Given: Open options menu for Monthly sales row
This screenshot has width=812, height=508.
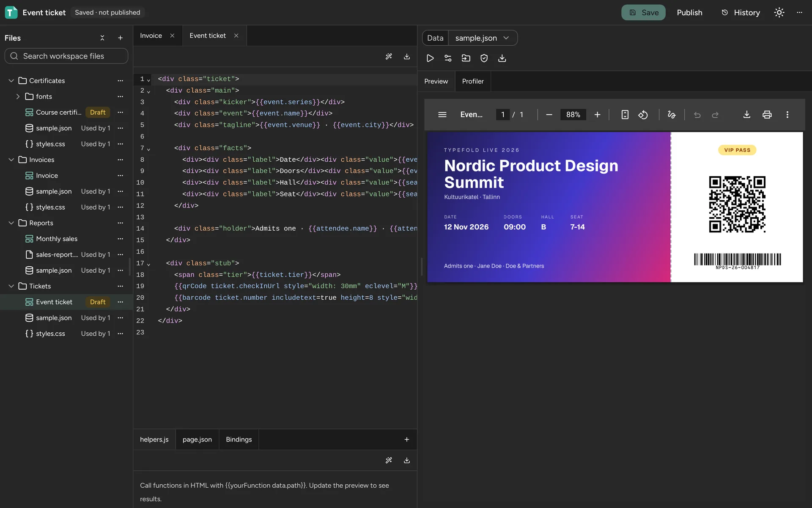Looking at the screenshot, I should pos(120,239).
